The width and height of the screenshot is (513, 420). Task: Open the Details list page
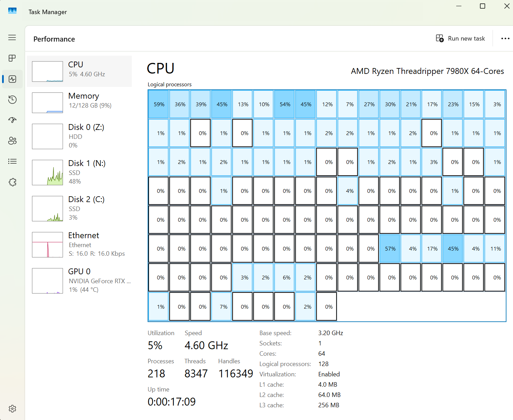click(x=12, y=161)
